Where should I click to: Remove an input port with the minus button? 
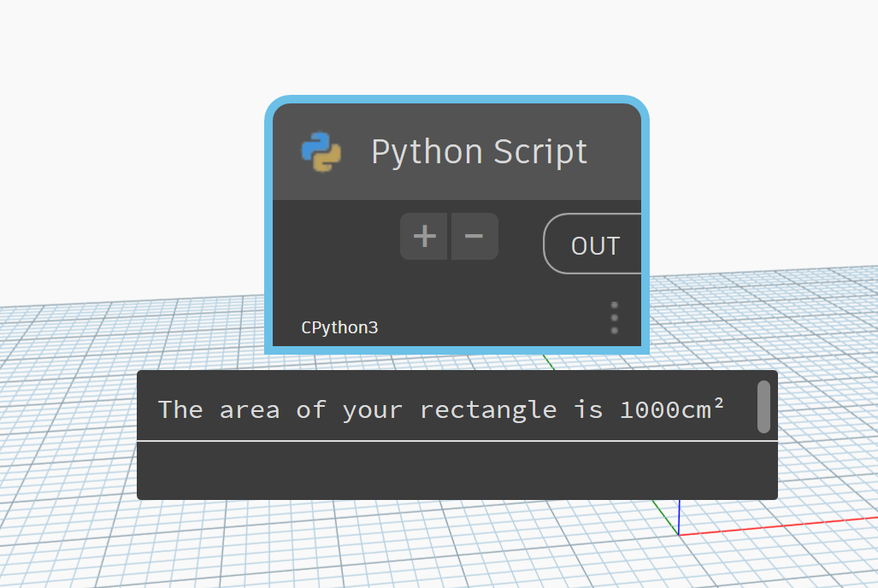click(x=474, y=237)
